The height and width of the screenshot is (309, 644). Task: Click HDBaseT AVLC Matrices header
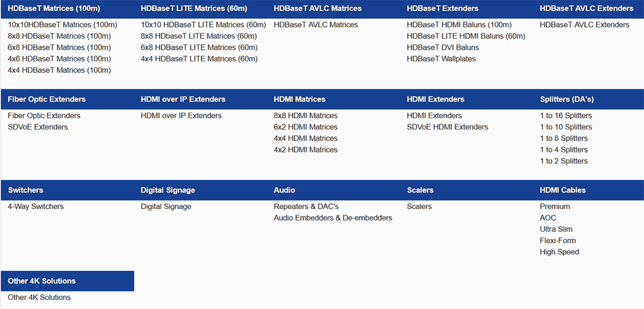[x=318, y=8]
